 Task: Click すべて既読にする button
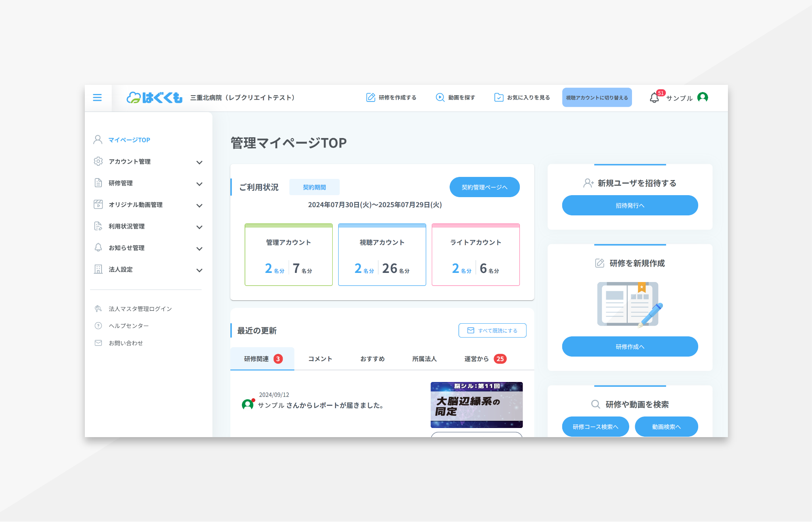tap(492, 330)
